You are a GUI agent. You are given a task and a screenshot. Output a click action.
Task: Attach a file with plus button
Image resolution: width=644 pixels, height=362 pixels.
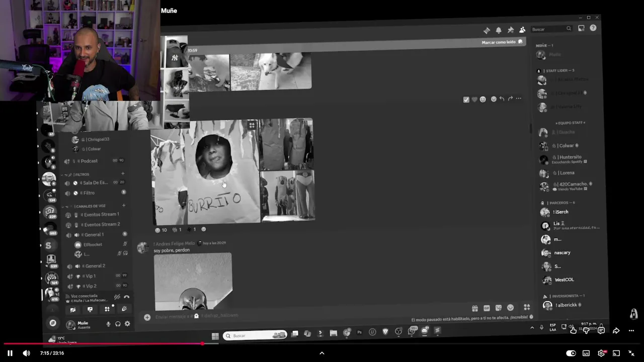147,317
